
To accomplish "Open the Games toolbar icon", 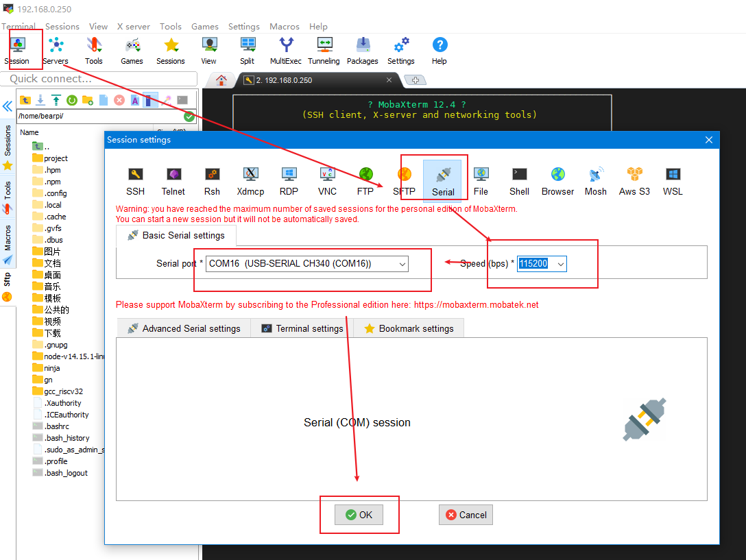I will point(132,51).
